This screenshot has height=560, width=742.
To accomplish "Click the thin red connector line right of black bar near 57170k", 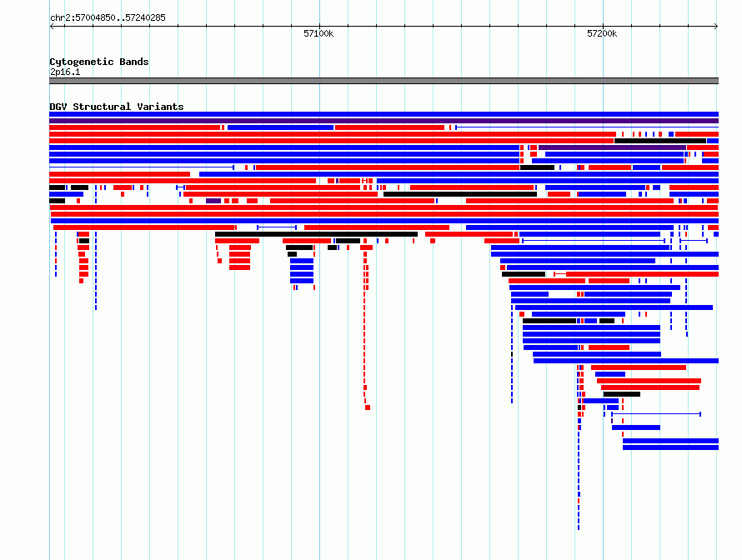I will pyautogui.click(x=560, y=274).
